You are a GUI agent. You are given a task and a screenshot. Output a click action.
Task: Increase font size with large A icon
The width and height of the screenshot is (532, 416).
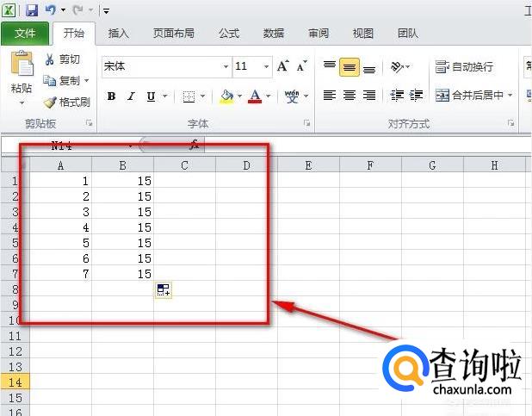coord(282,65)
